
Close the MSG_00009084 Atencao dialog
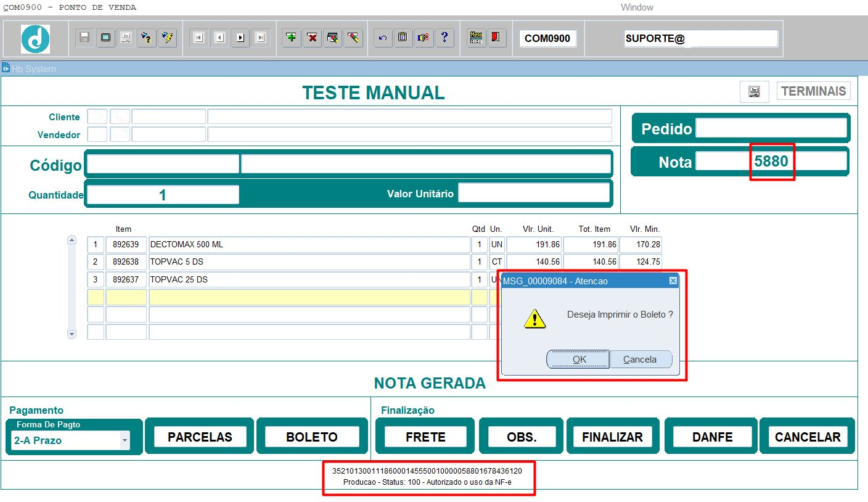point(673,281)
